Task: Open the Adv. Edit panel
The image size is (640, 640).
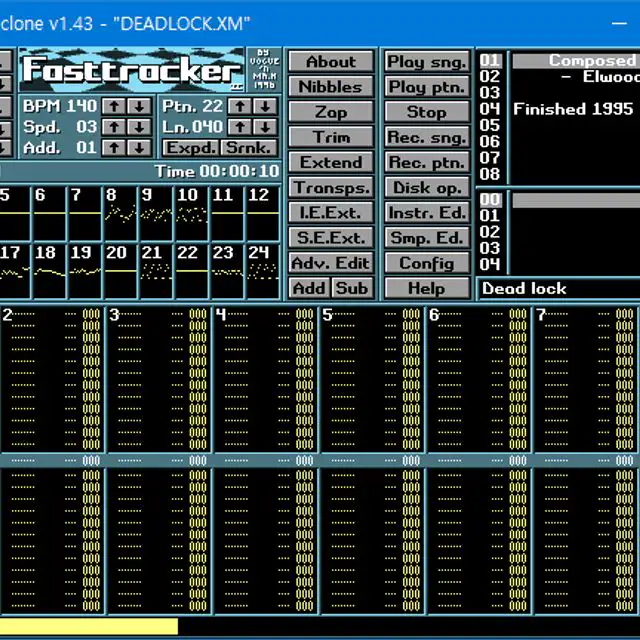Action: click(x=331, y=263)
